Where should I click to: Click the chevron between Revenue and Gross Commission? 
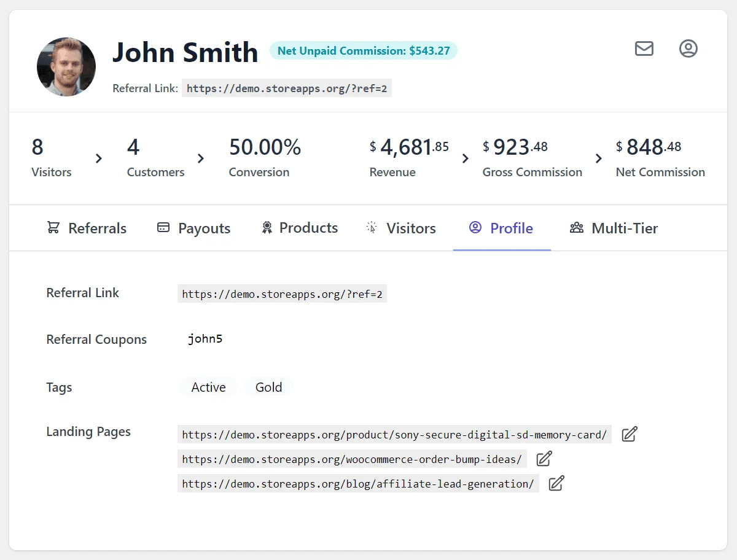[x=465, y=158]
